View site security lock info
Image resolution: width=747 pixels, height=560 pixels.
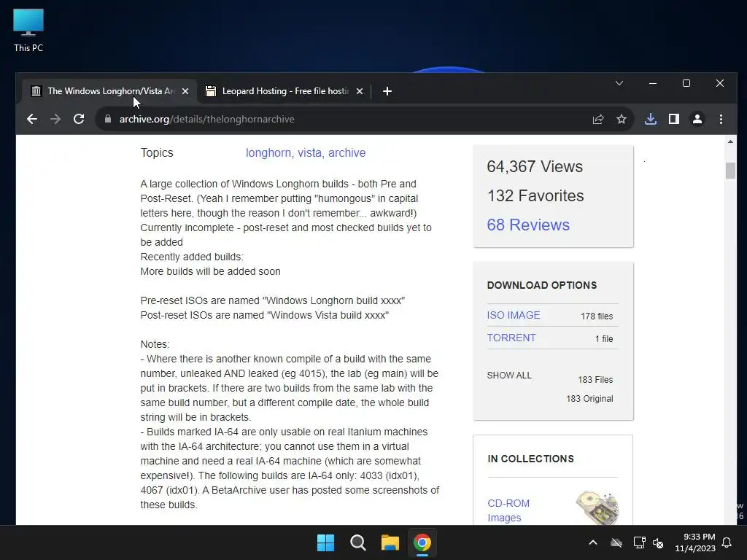(108, 119)
